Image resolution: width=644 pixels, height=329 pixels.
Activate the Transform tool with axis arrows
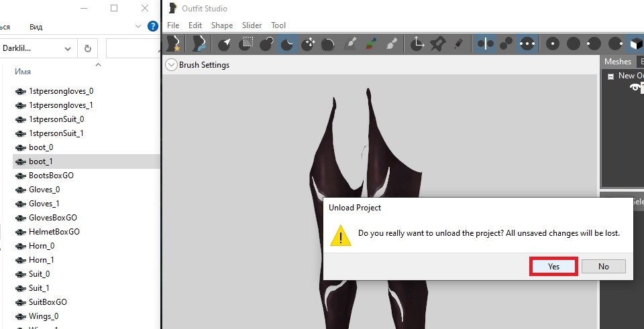(417, 44)
